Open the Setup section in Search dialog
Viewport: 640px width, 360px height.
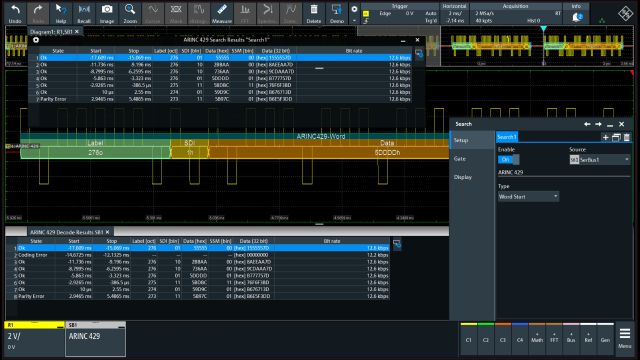click(x=472, y=140)
